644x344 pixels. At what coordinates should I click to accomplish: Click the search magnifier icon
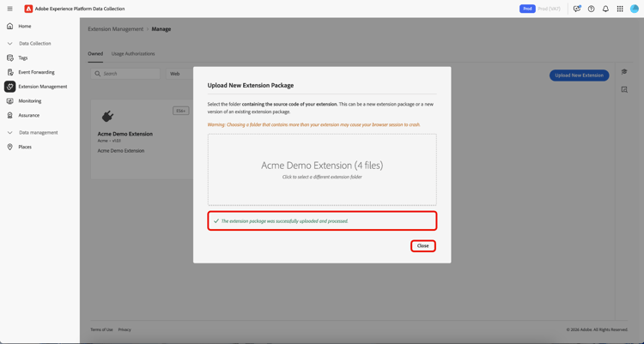(97, 74)
